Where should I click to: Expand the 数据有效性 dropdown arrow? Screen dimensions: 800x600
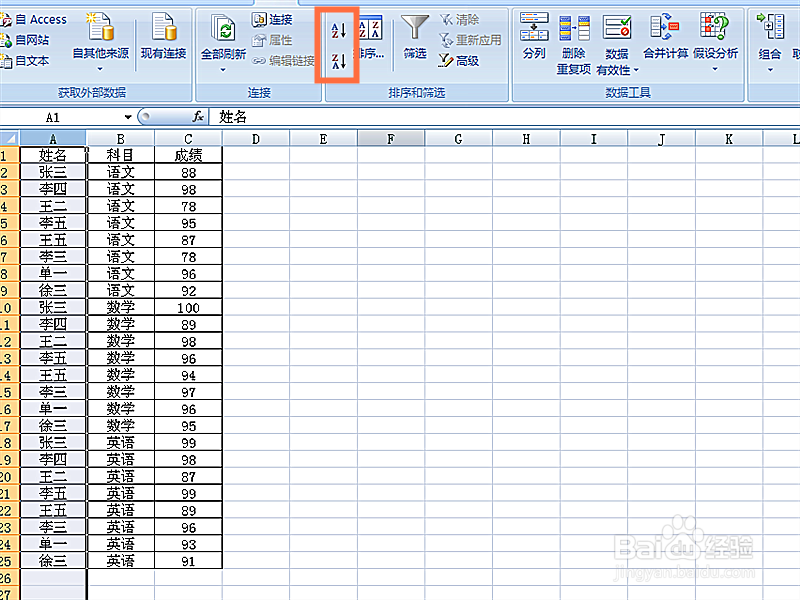(x=636, y=70)
